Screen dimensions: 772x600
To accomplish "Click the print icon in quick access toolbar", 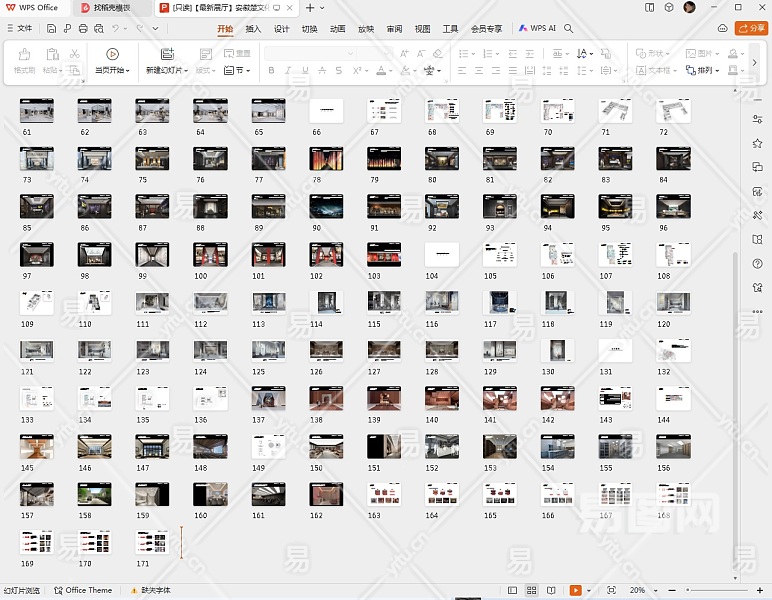I will coord(82,29).
